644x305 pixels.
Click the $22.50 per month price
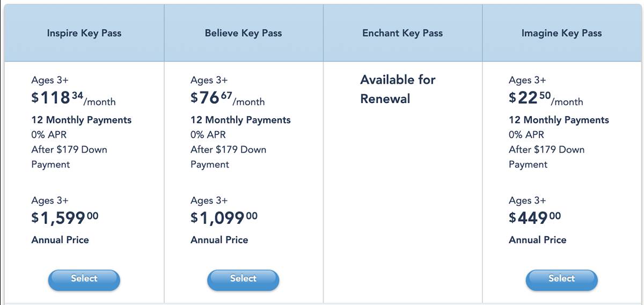click(546, 98)
